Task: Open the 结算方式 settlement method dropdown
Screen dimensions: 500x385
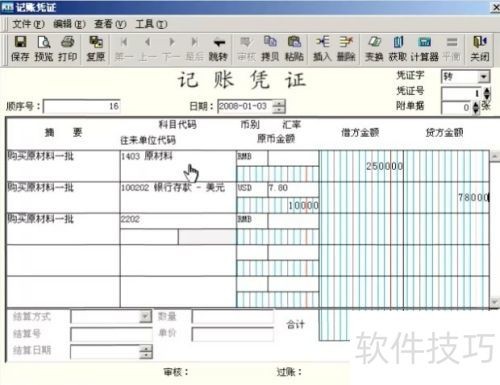Action: [145, 316]
